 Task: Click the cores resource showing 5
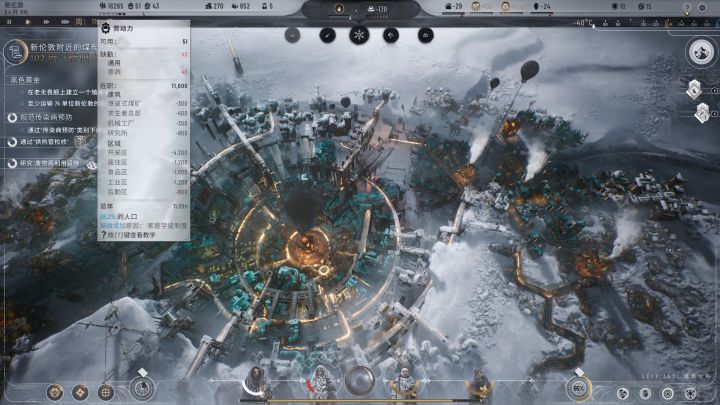click(x=267, y=6)
